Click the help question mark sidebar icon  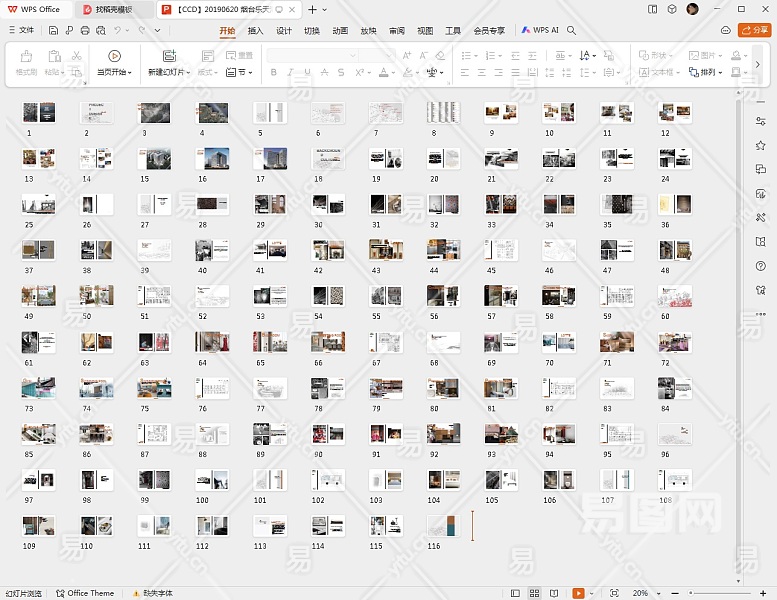coord(761,266)
